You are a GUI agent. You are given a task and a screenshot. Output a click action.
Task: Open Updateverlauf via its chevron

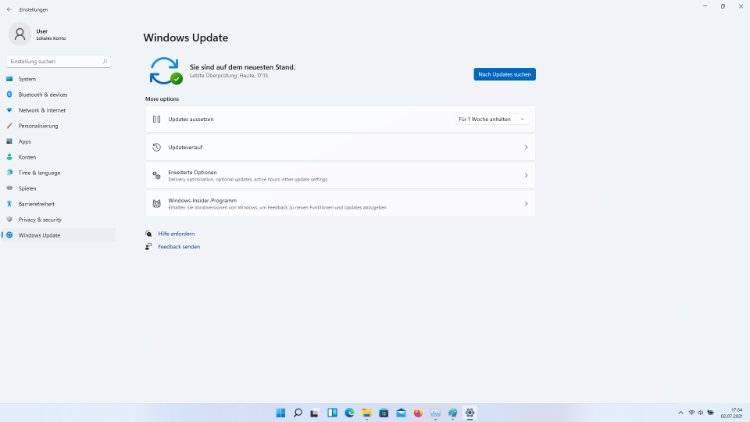pyautogui.click(x=526, y=147)
